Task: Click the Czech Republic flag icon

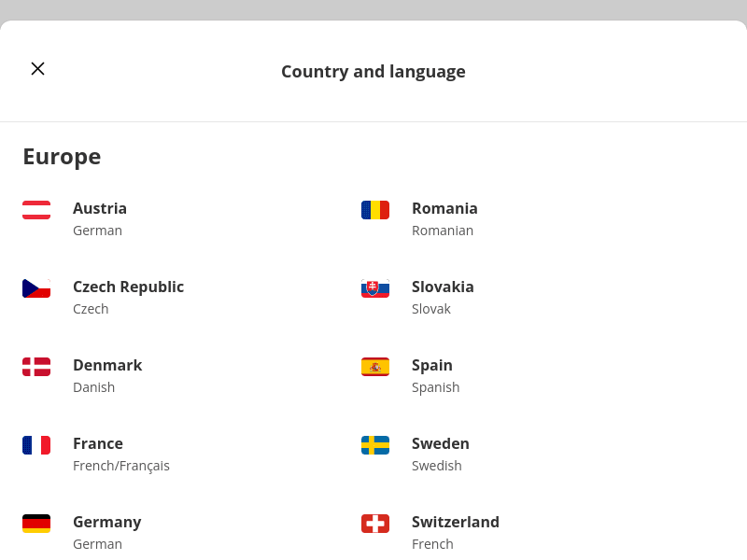Action: pos(36,288)
